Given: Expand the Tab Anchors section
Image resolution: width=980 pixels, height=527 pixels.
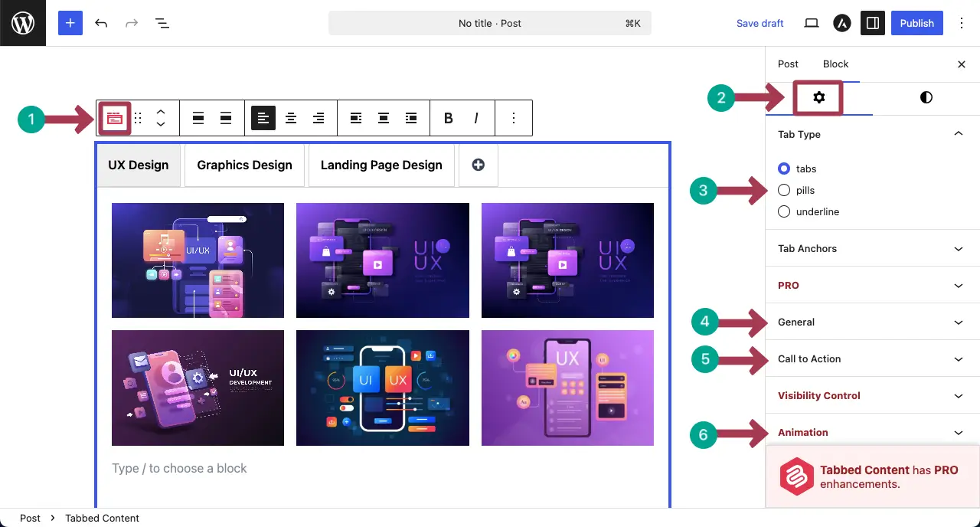Looking at the screenshot, I should coord(873,248).
